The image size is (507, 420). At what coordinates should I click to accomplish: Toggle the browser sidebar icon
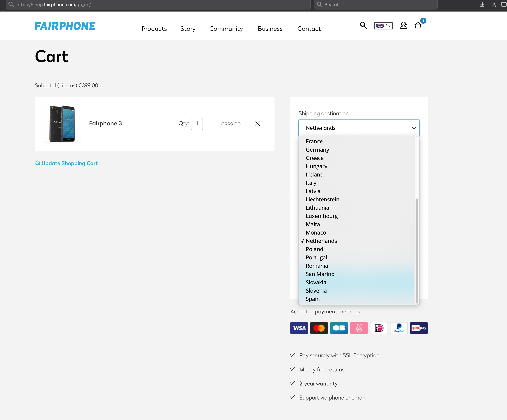(x=504, y=5)
